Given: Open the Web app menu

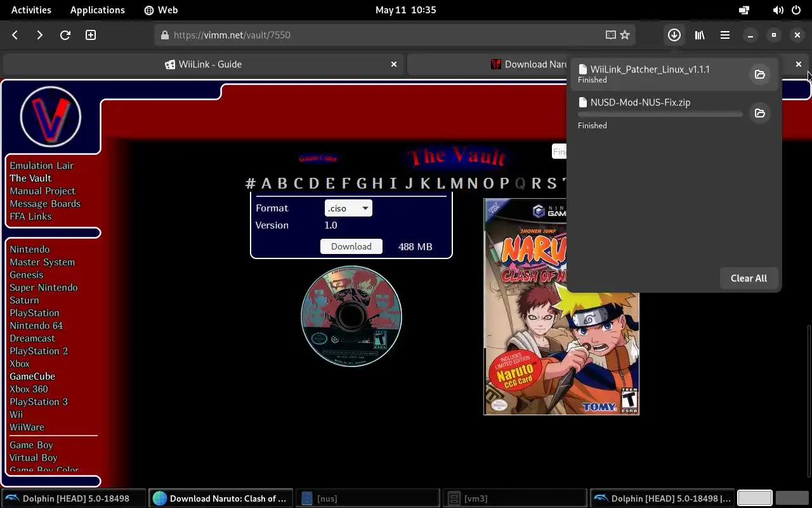Looking at the screenshot, I should pyautogui.click(x=161, y=10).
